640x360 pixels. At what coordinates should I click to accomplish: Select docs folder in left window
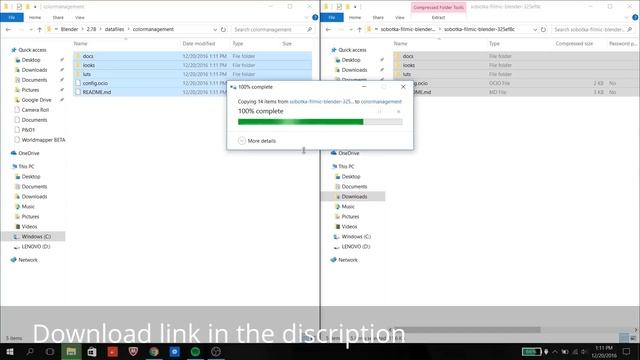[192, 56]
